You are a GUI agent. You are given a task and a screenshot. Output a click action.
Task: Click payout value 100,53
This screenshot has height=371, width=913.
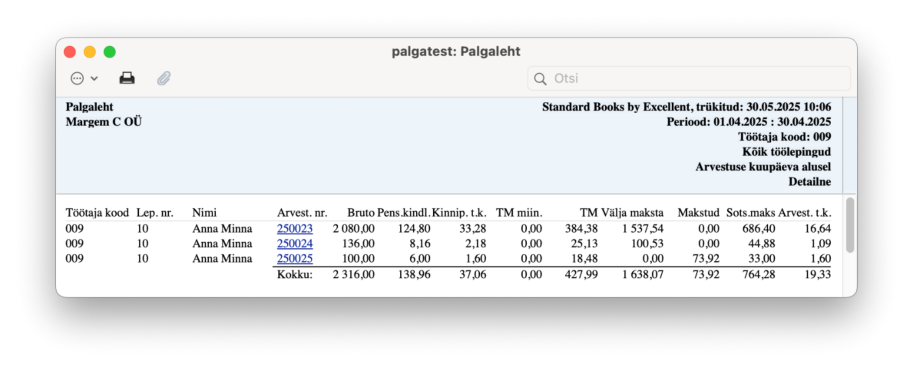point(647,243)
